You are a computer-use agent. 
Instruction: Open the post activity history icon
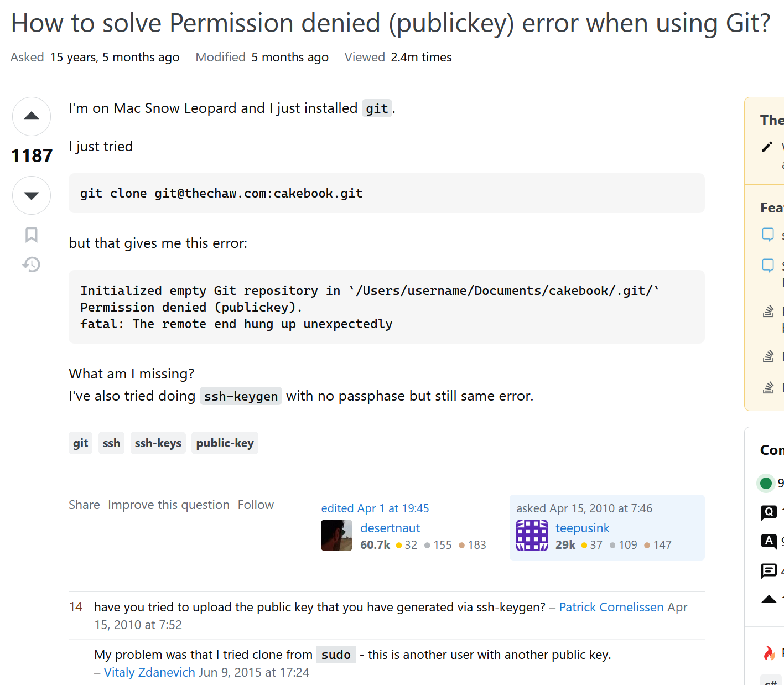[x=32, y=264]
